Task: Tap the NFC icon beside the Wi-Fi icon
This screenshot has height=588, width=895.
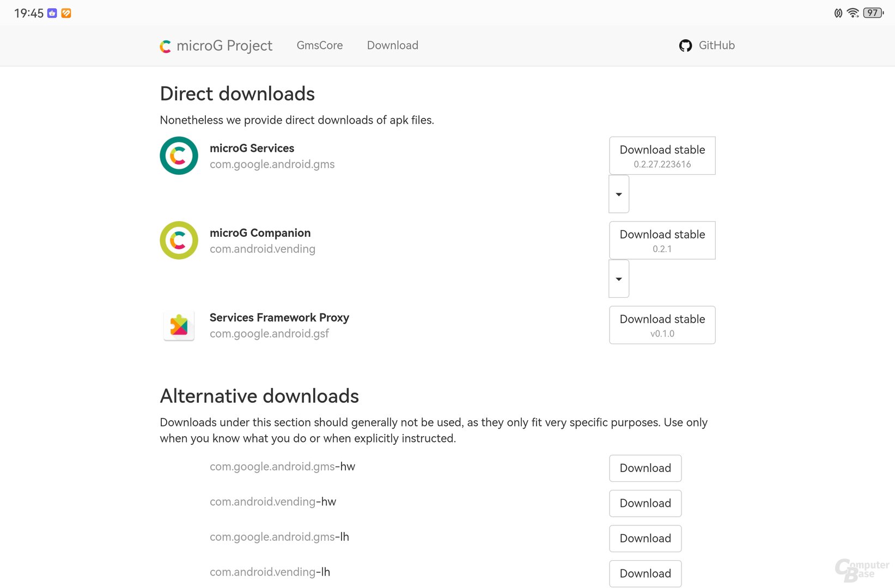Action: 838,13
